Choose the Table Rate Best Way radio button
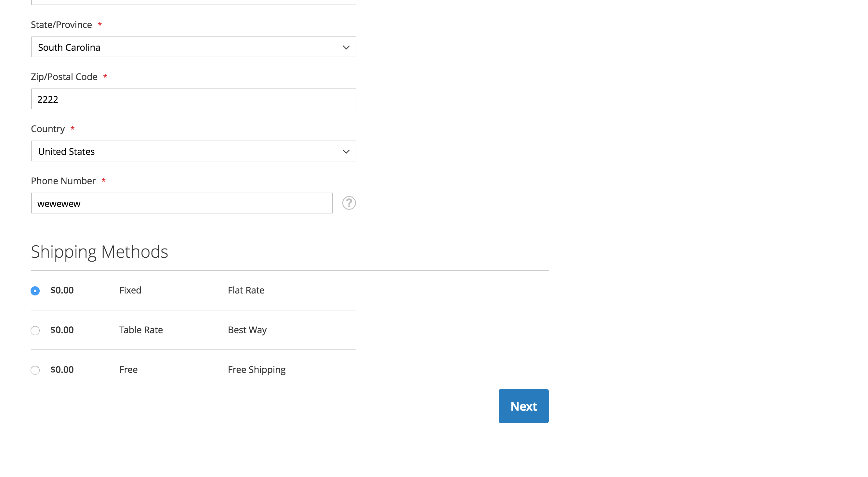 35,330
